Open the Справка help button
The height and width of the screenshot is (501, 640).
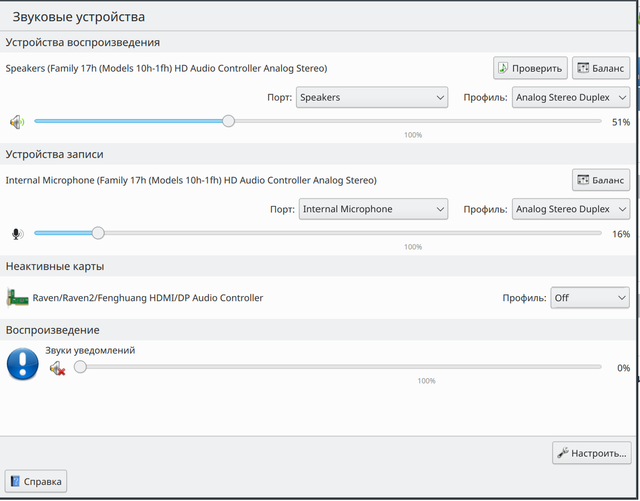(36, 481)
